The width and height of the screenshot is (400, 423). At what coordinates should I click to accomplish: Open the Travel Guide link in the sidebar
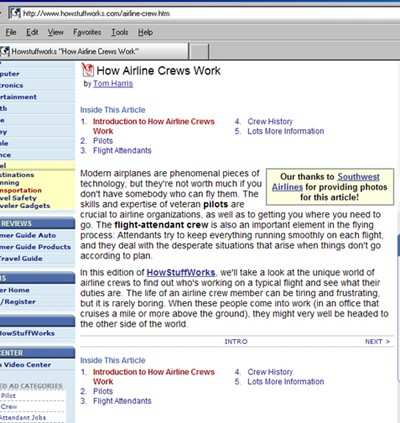click(21, 258)
